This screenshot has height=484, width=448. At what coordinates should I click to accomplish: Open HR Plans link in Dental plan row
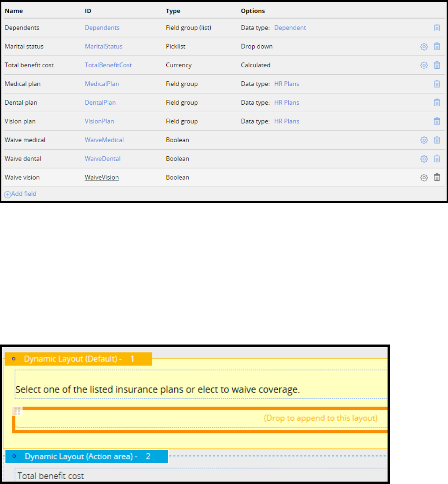coord(286,103)
